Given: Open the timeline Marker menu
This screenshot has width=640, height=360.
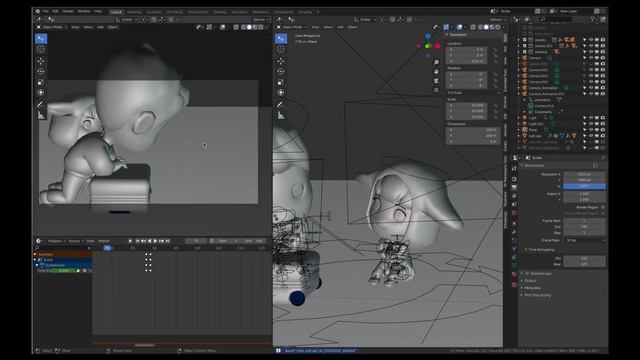Looking at the screenshot, I should [104, 241].
